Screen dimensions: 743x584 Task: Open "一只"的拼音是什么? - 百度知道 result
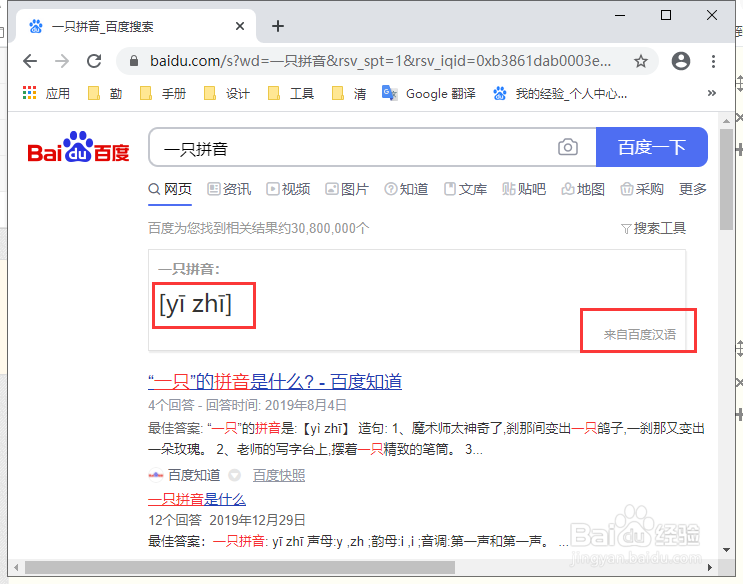click(x=275, y=382)
